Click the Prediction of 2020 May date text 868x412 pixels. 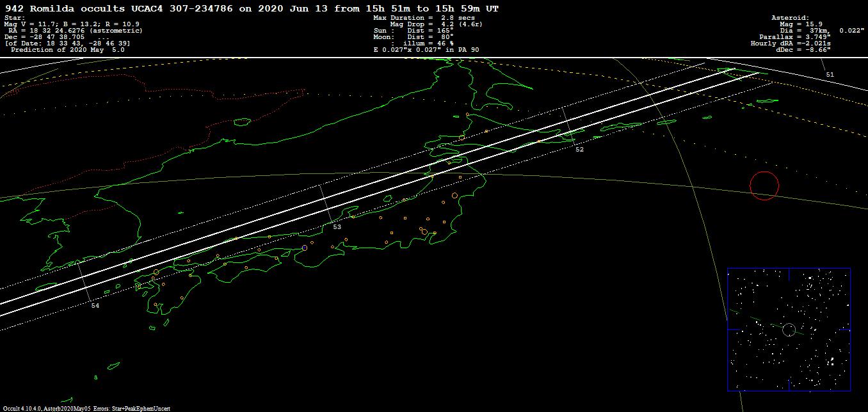coord(68,50)
